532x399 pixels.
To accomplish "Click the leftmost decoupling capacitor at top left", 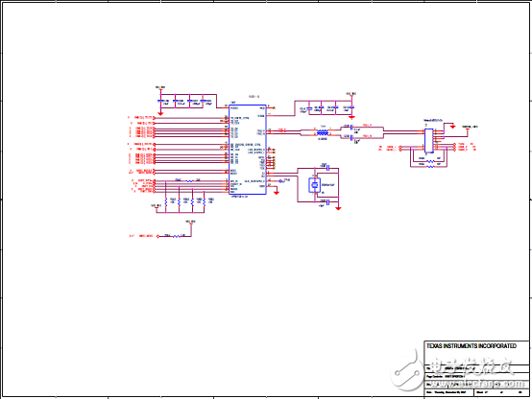I will pos(160,101).
